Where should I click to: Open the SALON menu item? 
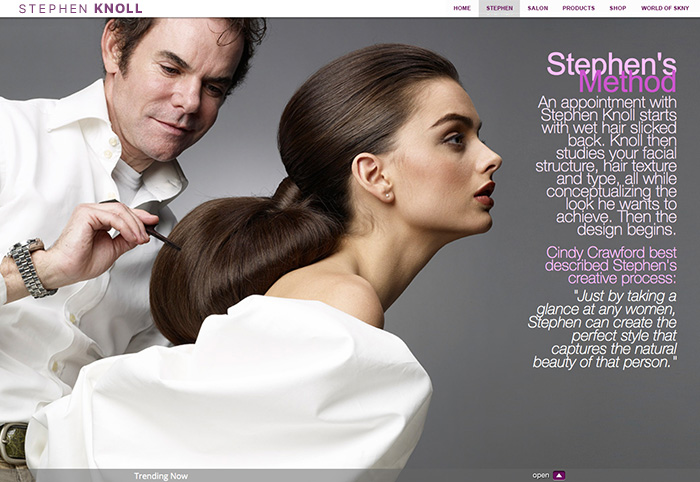538,8
